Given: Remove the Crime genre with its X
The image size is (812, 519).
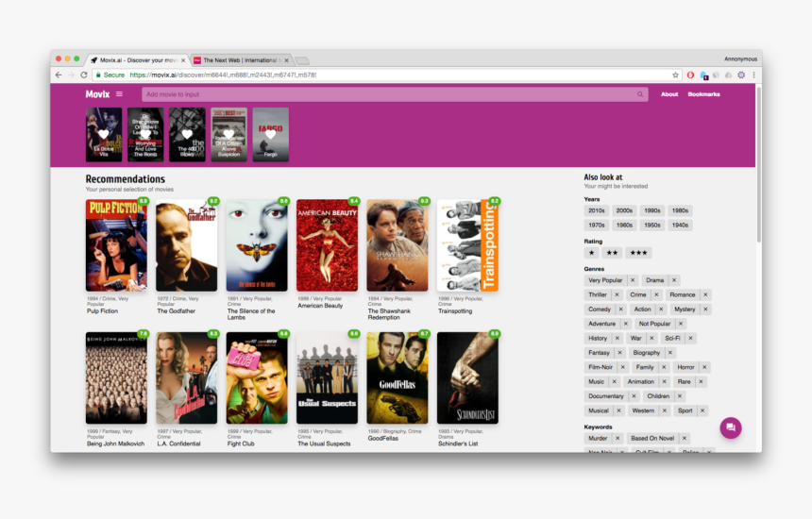Looking at the screenshot, I should point(656,294).
